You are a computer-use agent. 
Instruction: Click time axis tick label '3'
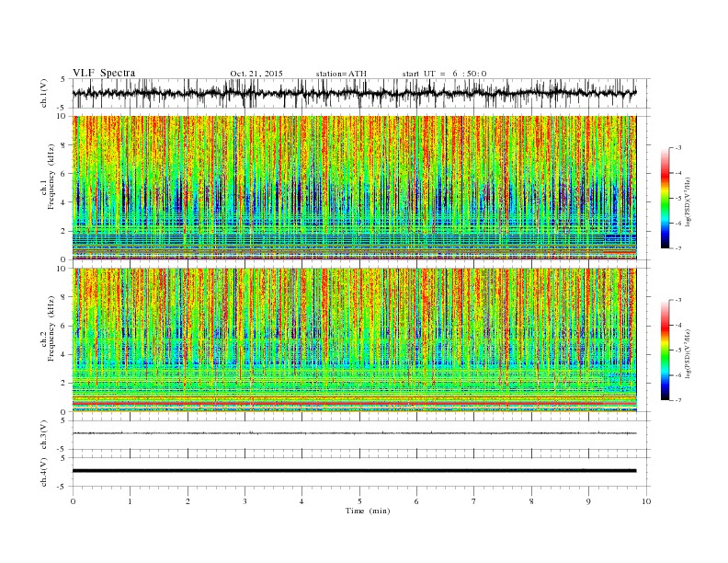[245, 501]
